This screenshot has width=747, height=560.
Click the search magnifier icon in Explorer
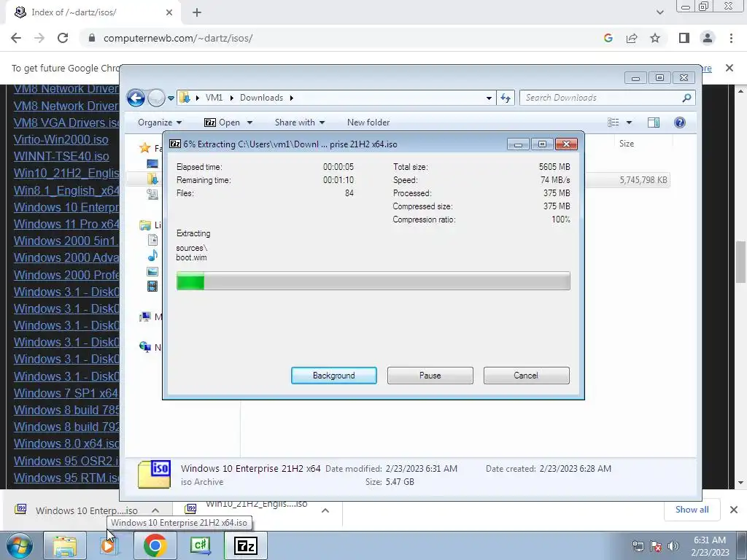686,98
